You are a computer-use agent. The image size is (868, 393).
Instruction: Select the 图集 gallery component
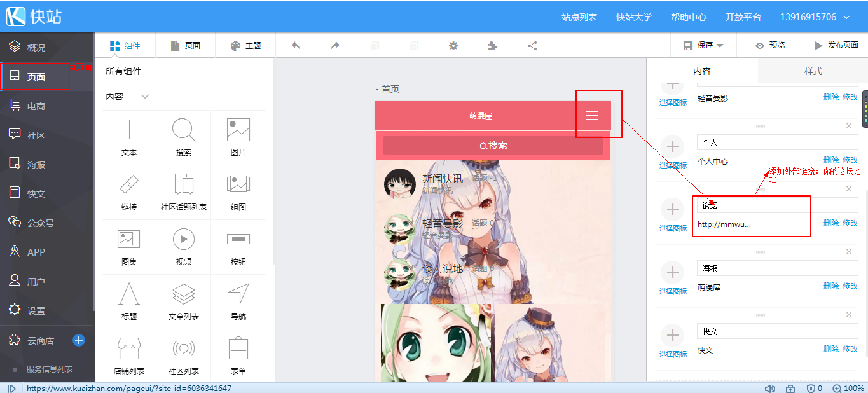pos(129,247)
